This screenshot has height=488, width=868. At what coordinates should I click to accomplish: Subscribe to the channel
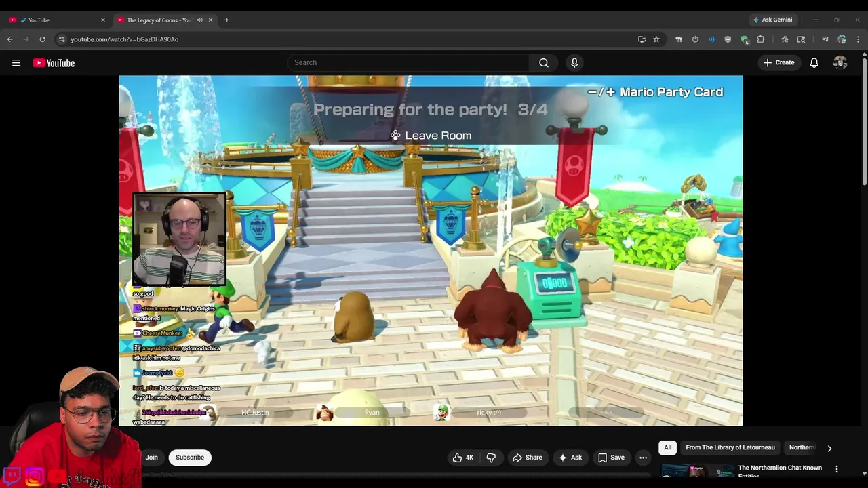point(190,457)
